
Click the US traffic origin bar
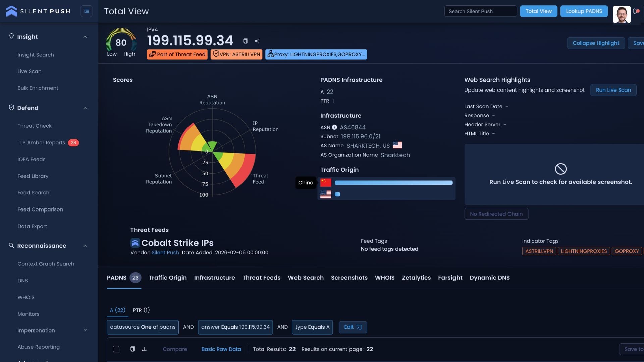[337, 194]
